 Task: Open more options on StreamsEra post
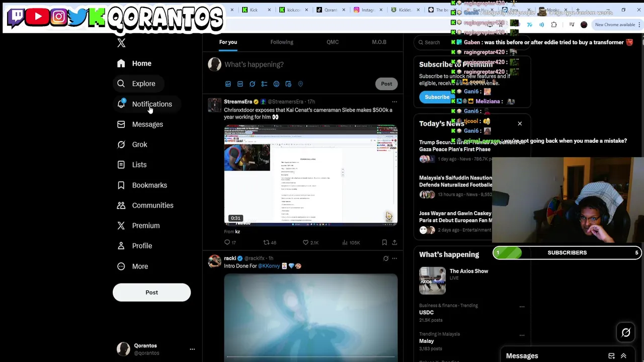tap(394, 102)
